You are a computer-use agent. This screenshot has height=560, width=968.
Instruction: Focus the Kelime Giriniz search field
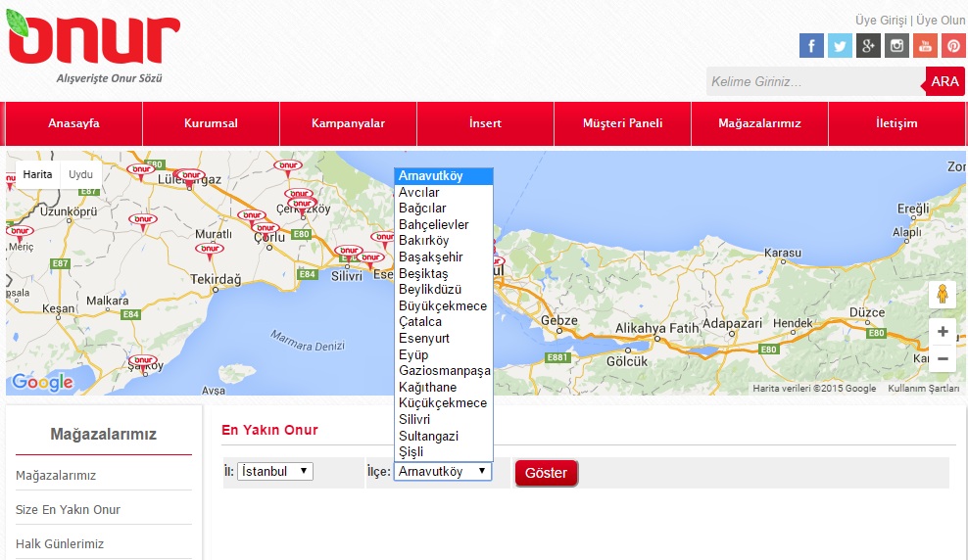(815, 81)
